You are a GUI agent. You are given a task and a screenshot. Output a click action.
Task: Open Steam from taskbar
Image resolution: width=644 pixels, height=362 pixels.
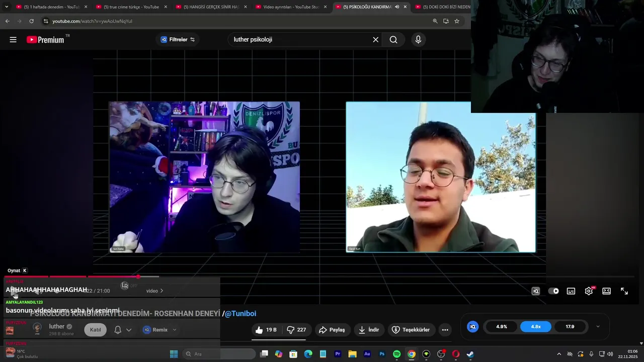click(470, 354)
